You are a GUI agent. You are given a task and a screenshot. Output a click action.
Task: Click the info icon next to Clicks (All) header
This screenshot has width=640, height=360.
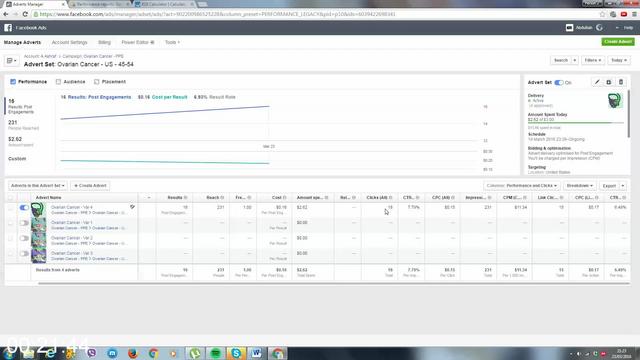click(391, 198)
